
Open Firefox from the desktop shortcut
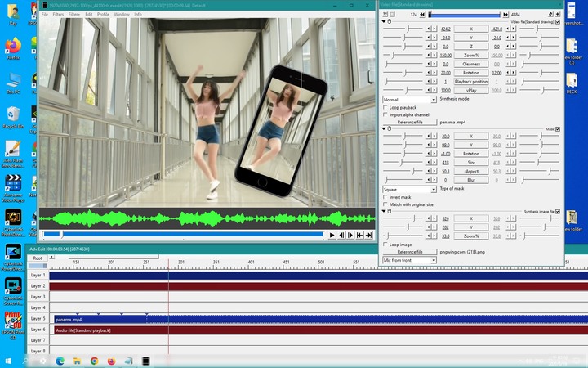[13, 48]
